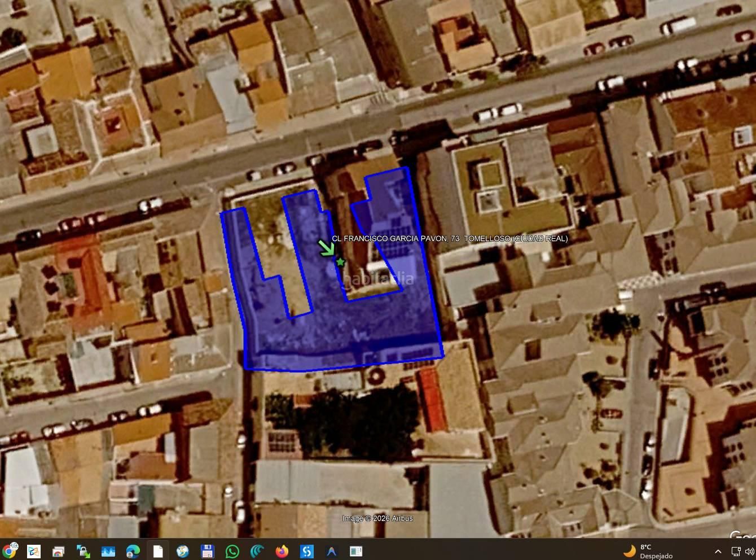The height and width of the screenshot is (560, 756).
Task: Click the Image 2026 Airbus attribution
Action: point(377,518)
